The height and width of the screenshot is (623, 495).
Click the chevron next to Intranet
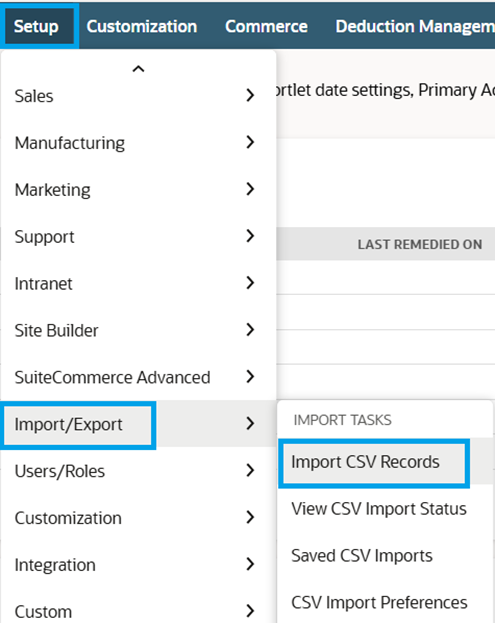(250, 283)
